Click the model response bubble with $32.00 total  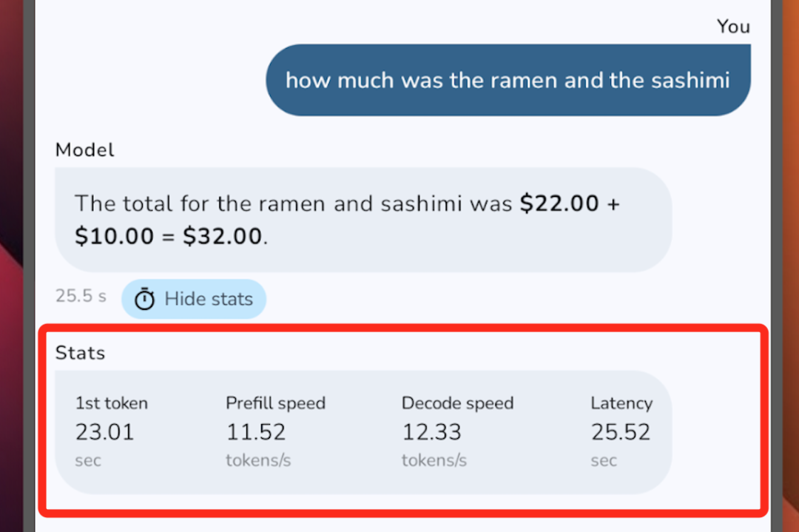(x=363, y=220)
